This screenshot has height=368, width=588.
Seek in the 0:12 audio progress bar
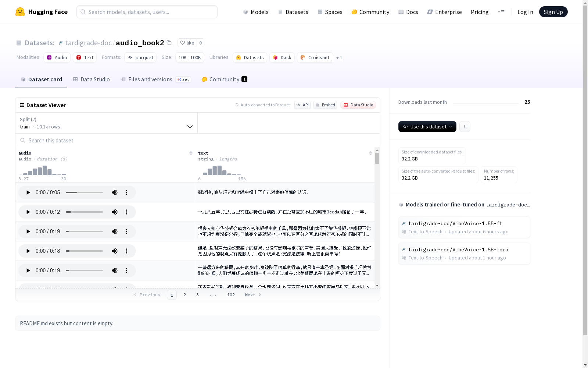pos(84,212)
